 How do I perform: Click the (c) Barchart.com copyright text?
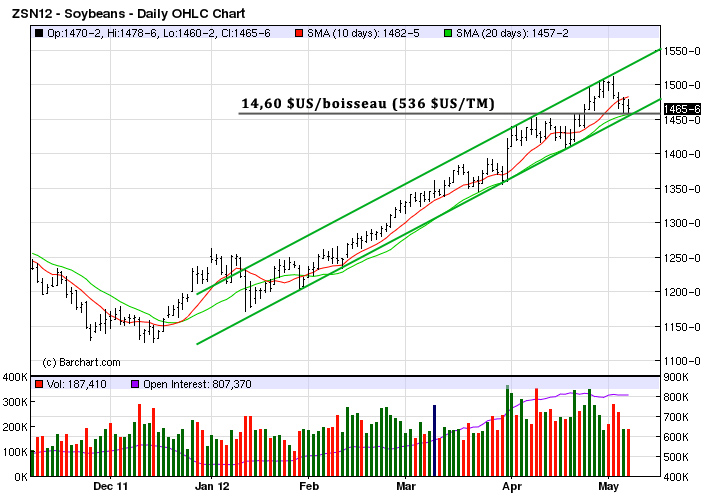point(81,362)
